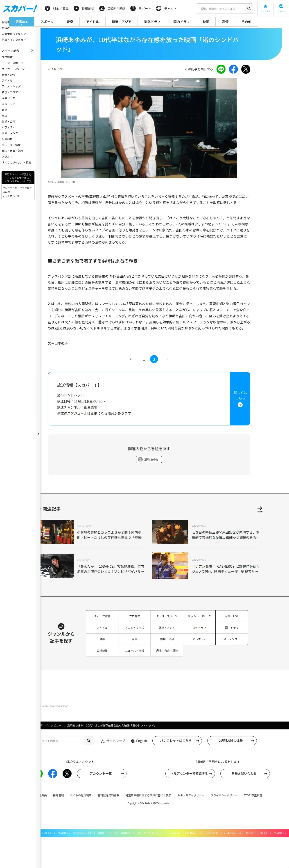The width and height of the screenshot is (289, 868).
Task: Select 映画 tab
Action: click(206, 22)
